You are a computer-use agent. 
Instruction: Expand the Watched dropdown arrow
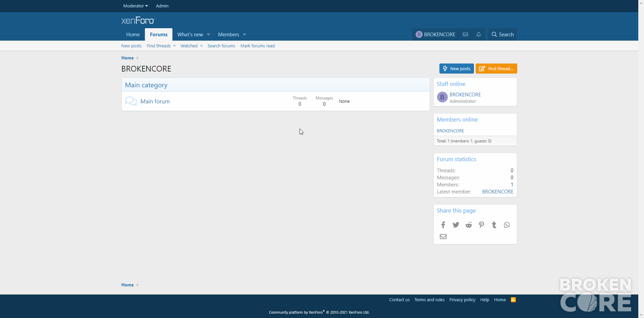[x=201, y=46]
